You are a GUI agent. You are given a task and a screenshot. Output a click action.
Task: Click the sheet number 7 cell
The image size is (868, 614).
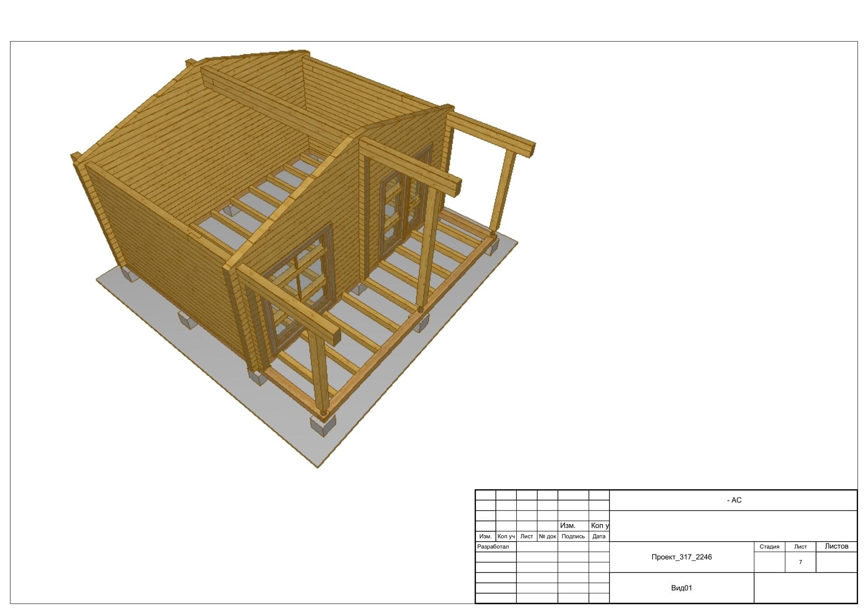800,562
